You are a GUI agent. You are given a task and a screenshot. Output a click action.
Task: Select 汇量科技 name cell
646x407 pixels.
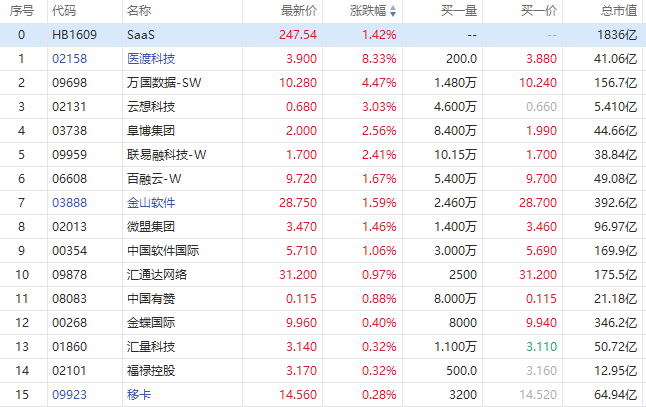[151, 346]
